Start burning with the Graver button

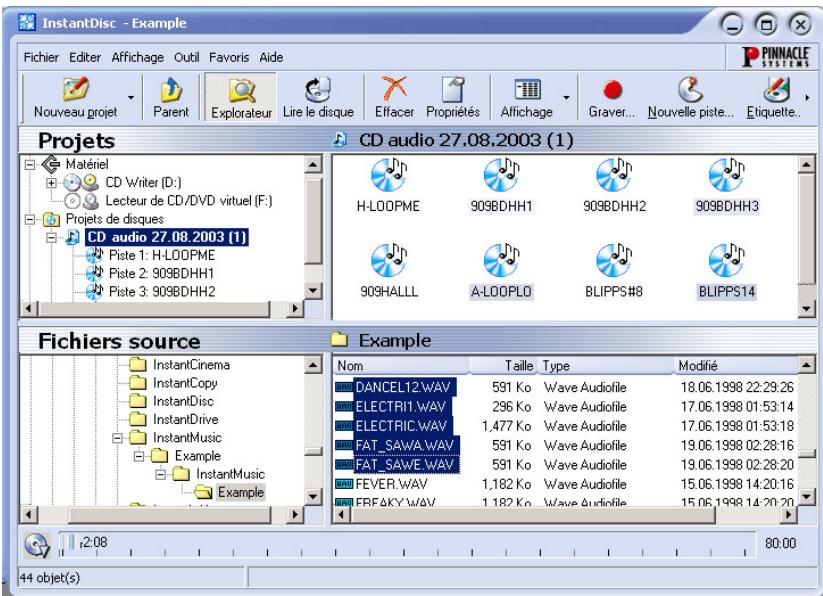click(612, 97)
